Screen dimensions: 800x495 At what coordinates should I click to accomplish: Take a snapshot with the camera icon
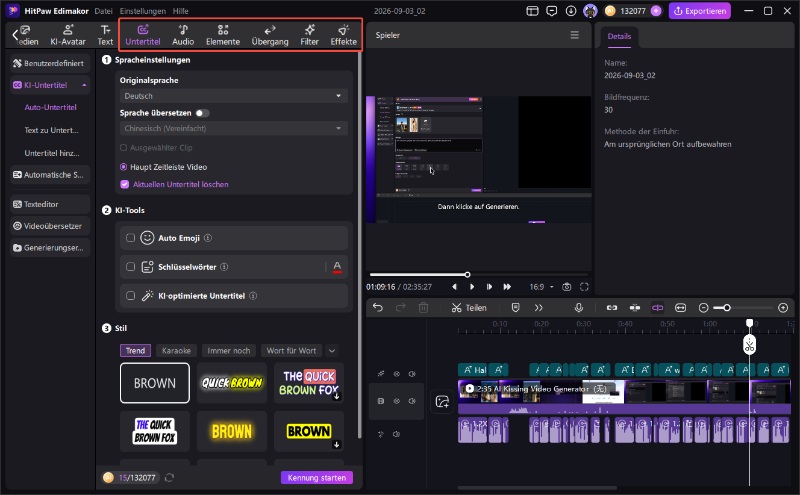pos(566,287)
